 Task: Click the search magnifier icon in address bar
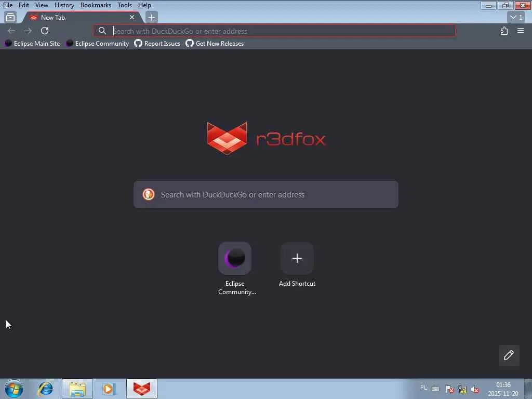[102, 31]
